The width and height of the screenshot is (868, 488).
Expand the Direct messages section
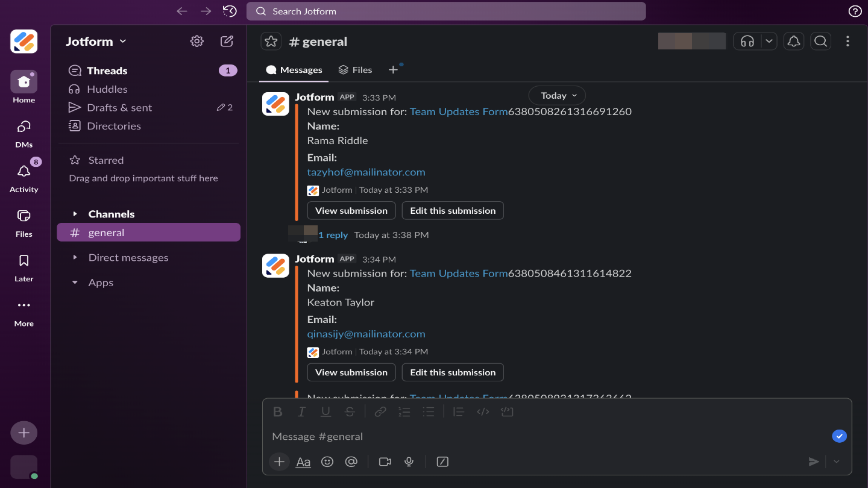75,257
